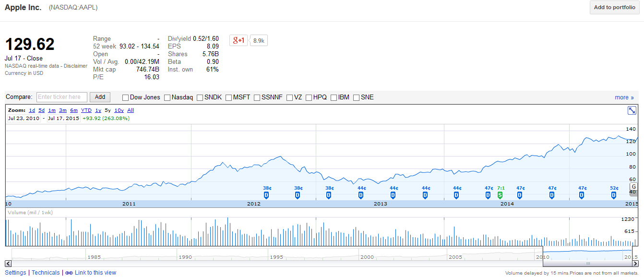Click the end date field Jul 17, 2015
The width and height of the screenshot is (644, 278).
pos(63,118)
